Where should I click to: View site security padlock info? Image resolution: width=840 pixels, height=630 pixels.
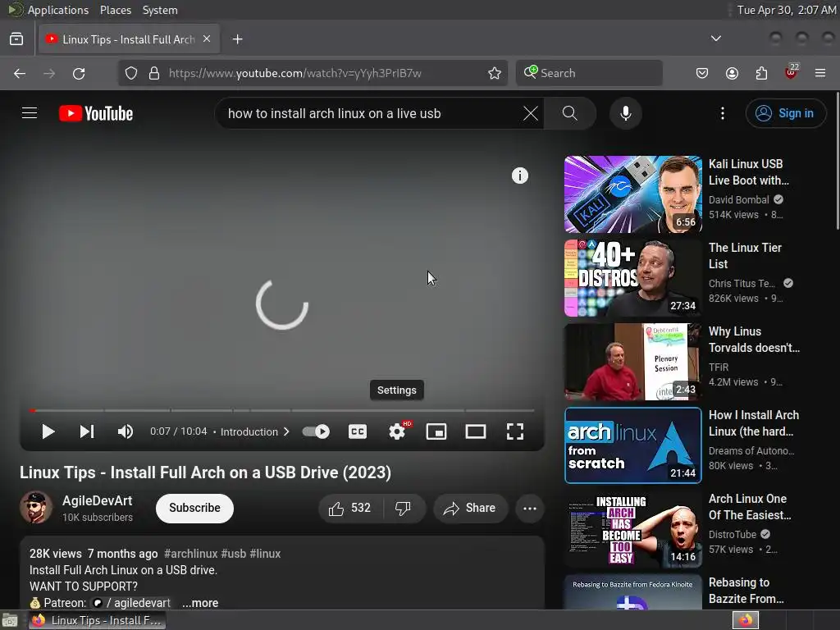(x=154, y=73)
